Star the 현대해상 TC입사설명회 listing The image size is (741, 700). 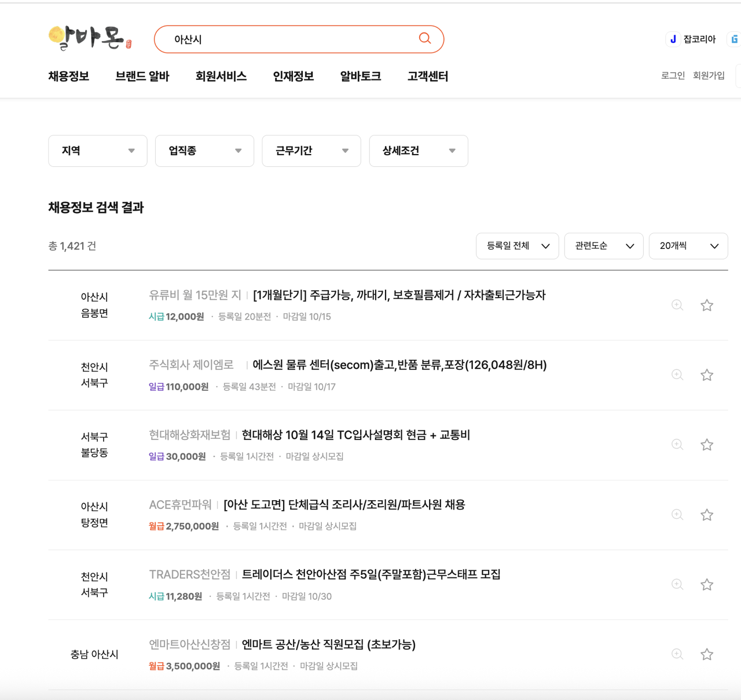tap(707, 445)
